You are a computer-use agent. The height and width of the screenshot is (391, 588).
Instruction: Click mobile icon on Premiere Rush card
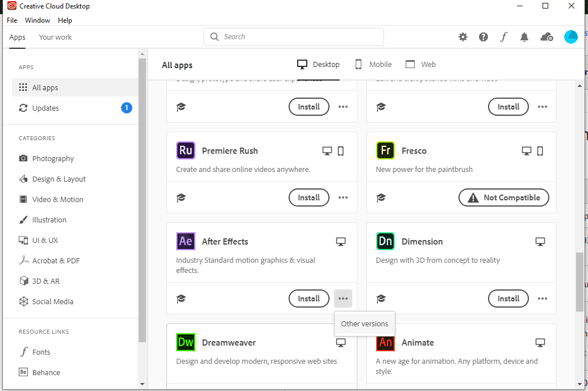[340, 151]
